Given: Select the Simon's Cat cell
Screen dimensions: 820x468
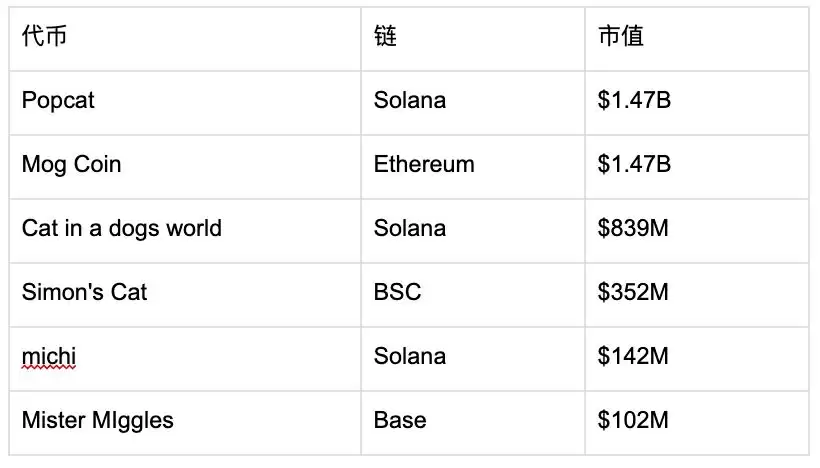Looking at the screenshot, I should [84, 293].
